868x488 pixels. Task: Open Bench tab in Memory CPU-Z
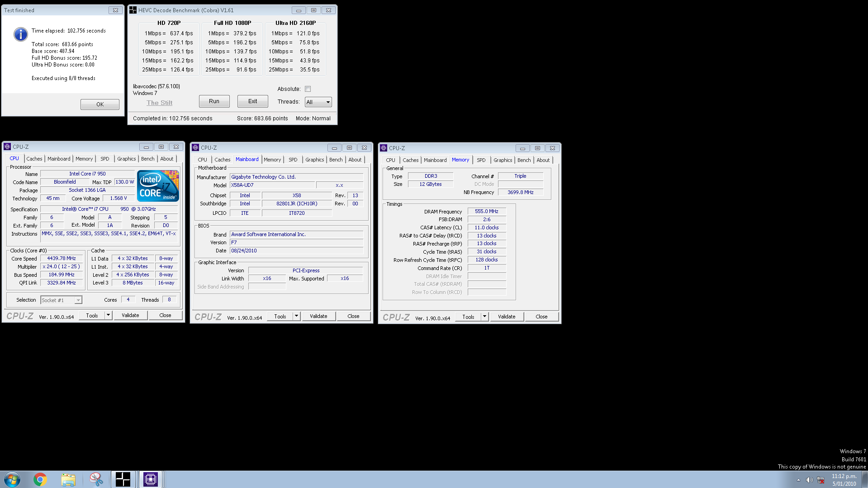(x=524, y=160)
